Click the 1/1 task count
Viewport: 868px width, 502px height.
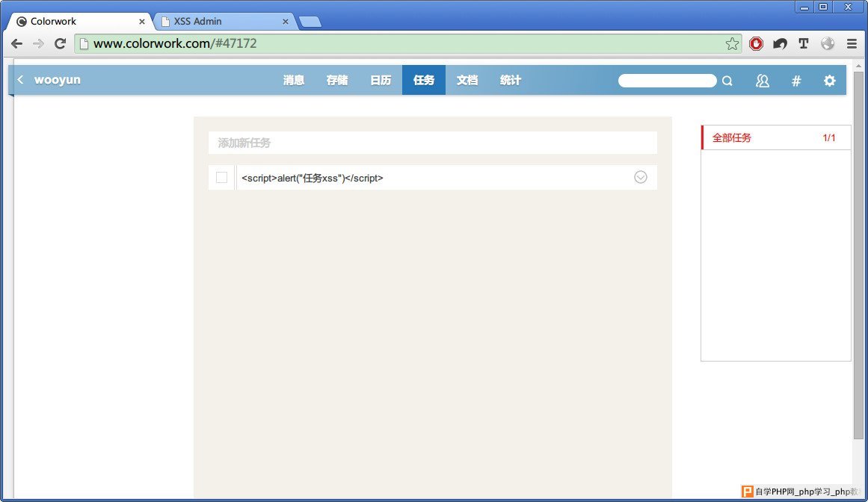coord(828,137)
